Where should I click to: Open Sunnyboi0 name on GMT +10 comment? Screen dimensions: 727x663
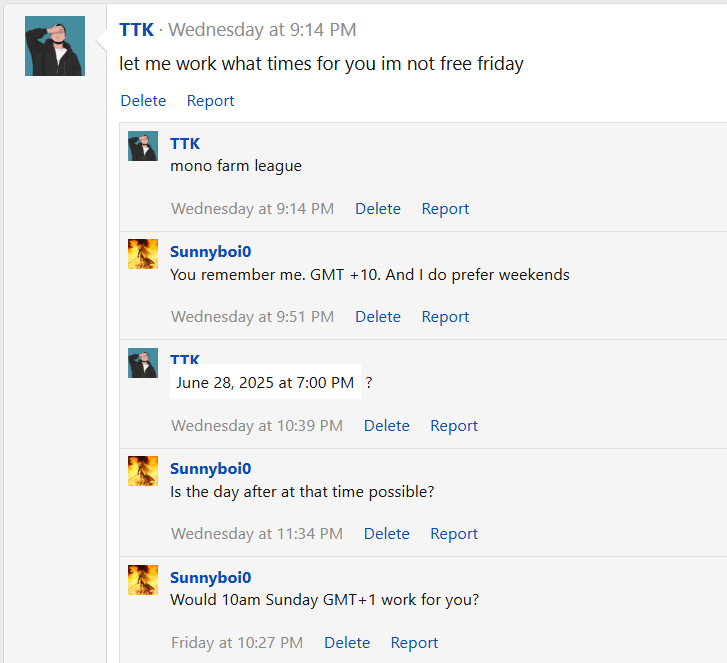pos(210,252)
